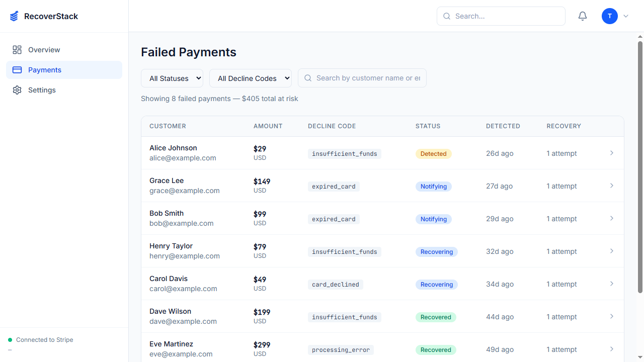644x362 pixels.
Task: Click the 26d ago detected value
Action: (x=500, y=153)
